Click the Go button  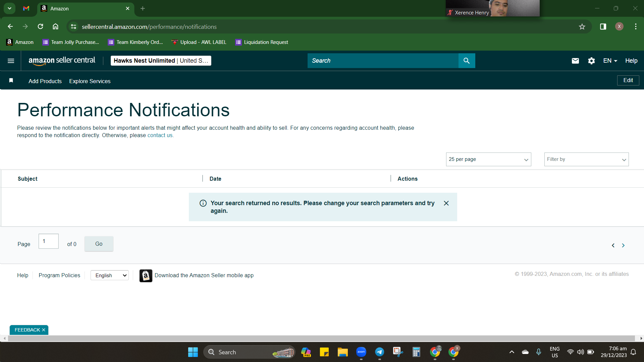coord(99,244)
